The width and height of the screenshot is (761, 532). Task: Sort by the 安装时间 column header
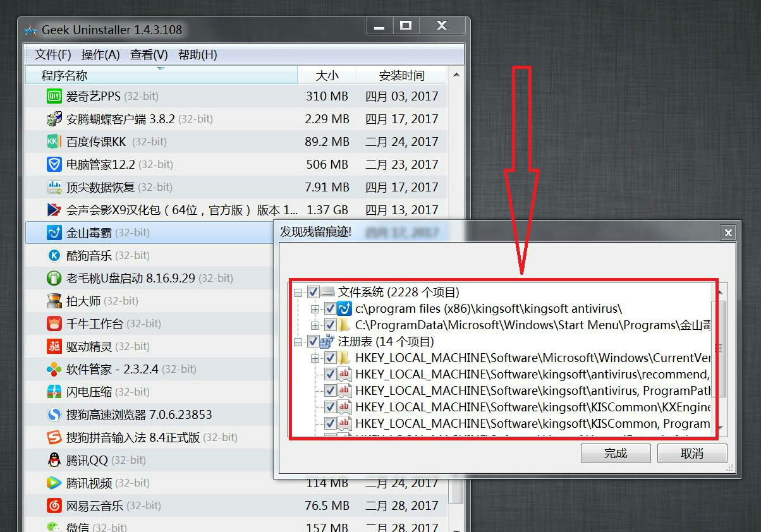pyautogui.click(x=402, y=76)
